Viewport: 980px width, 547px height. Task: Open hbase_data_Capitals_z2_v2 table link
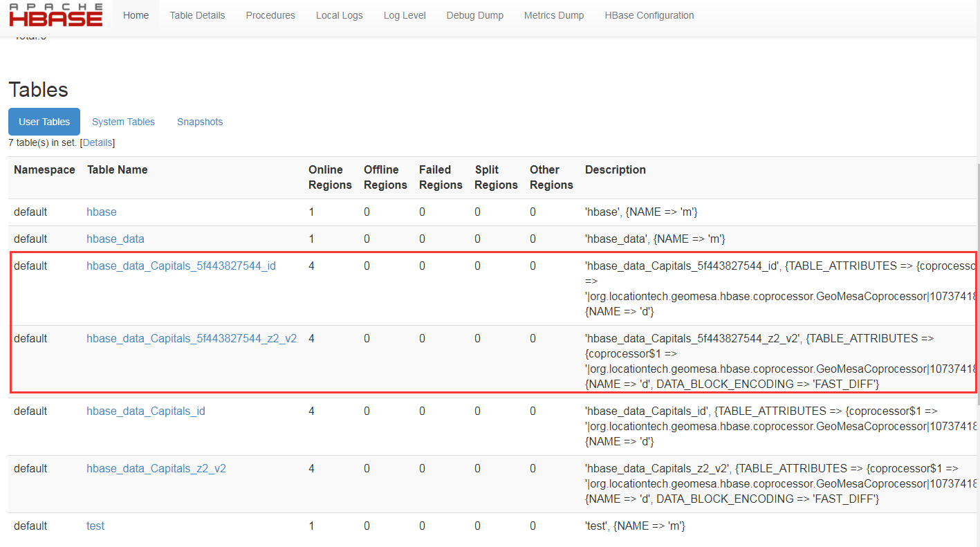pyautogui.click(x=156, y=468)
